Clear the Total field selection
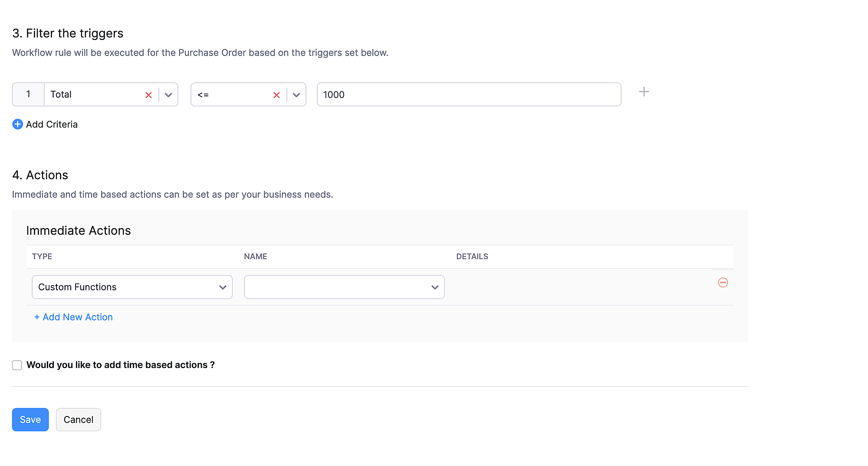The image size is (868, 466). coord(148,95)
